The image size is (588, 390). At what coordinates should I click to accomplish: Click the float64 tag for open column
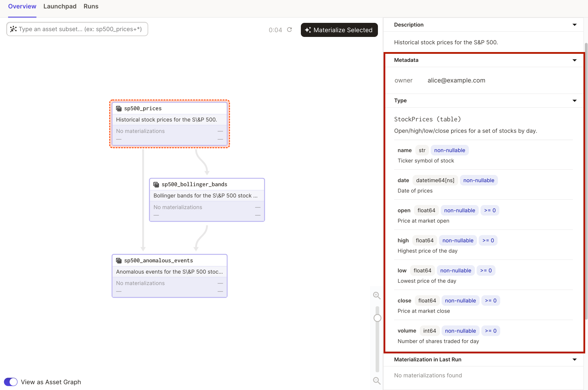tap(426, 210)
